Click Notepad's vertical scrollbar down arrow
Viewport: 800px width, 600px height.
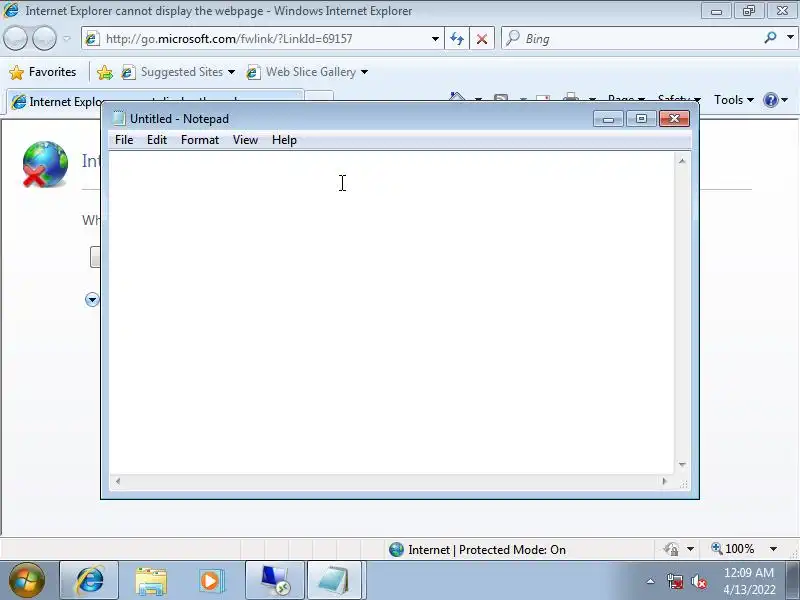tap(682, 465)
